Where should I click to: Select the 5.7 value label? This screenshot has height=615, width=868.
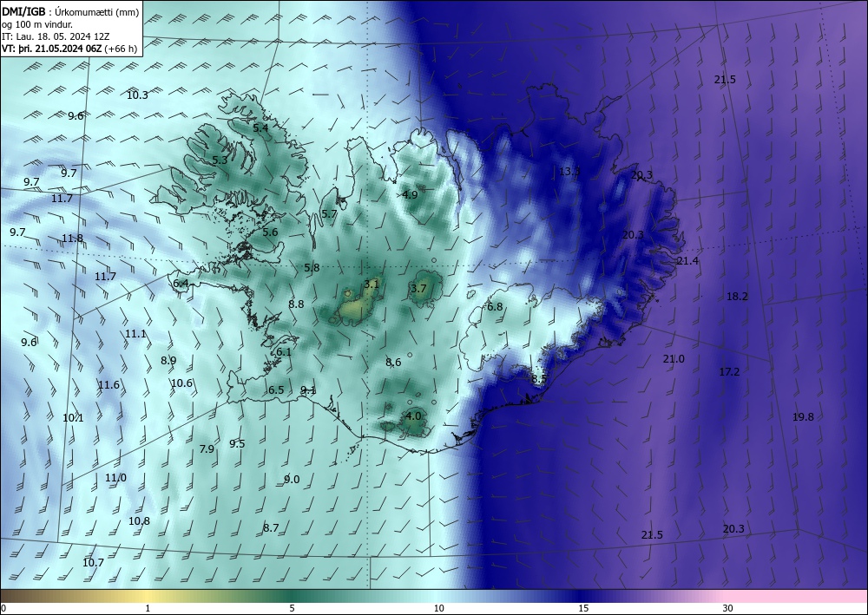(329, 214)
